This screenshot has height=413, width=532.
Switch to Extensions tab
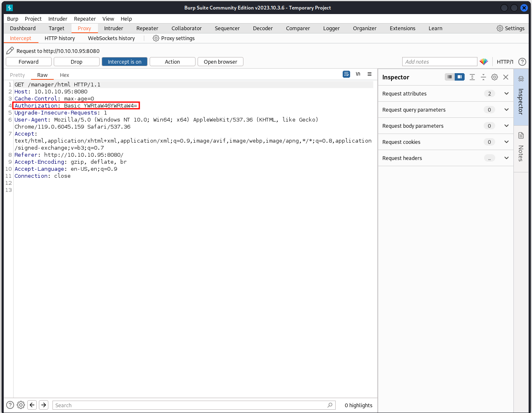[403, 28]
